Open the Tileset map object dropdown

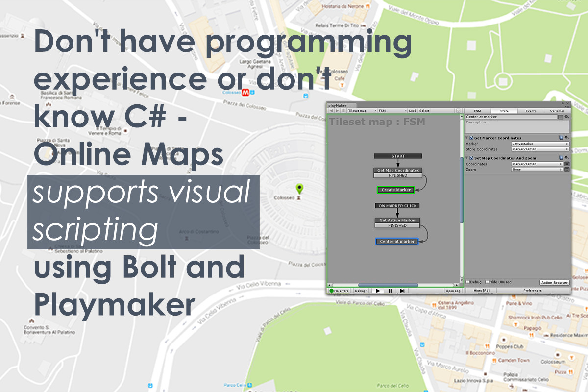(362, 111)
